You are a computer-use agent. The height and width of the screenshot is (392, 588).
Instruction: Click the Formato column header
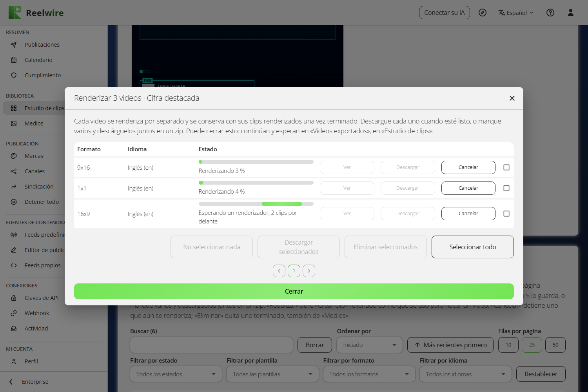(89, 149)
